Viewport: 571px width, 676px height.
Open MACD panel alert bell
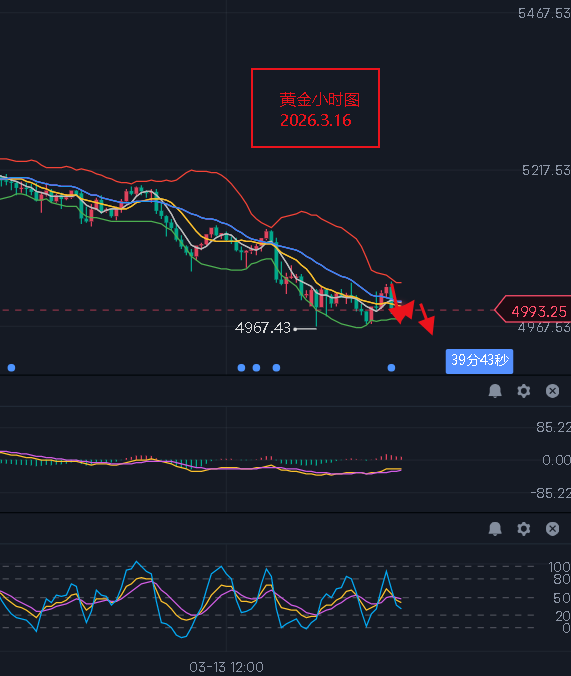click(x=495, y=391)
